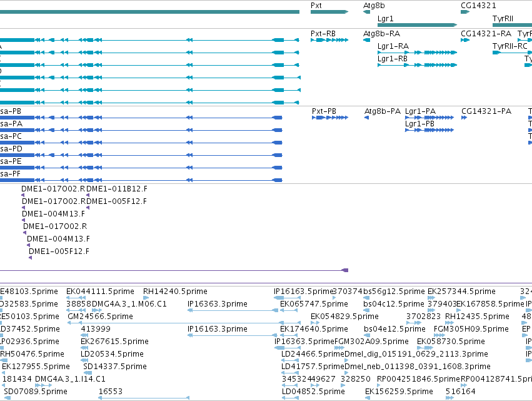Select the EK174640.5prime EST feature
Viewport: 532px width, 401px height.
click(x=289, y=335)
